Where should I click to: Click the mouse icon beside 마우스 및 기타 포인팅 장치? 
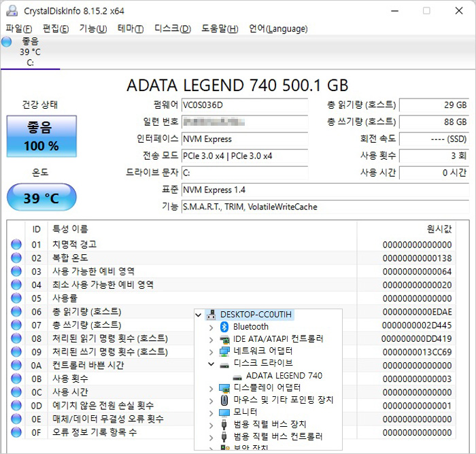224,400
